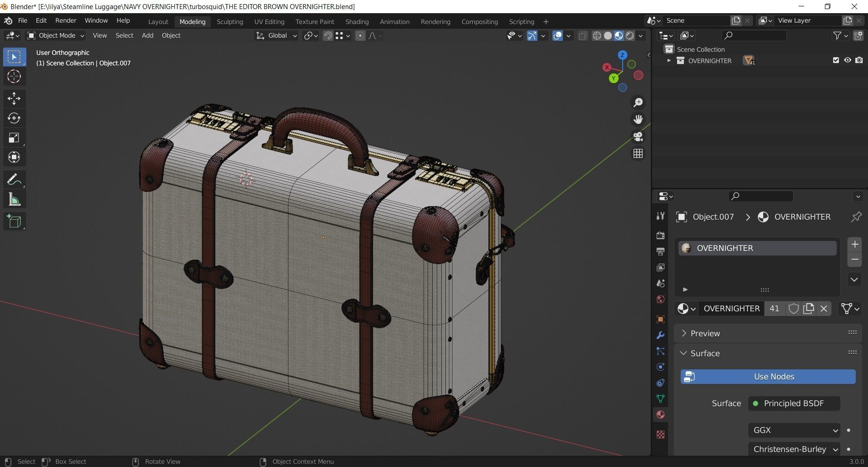Click the new collection icon in outliner
The width and height of the screenshot is (868, 467).
[858, 35]
